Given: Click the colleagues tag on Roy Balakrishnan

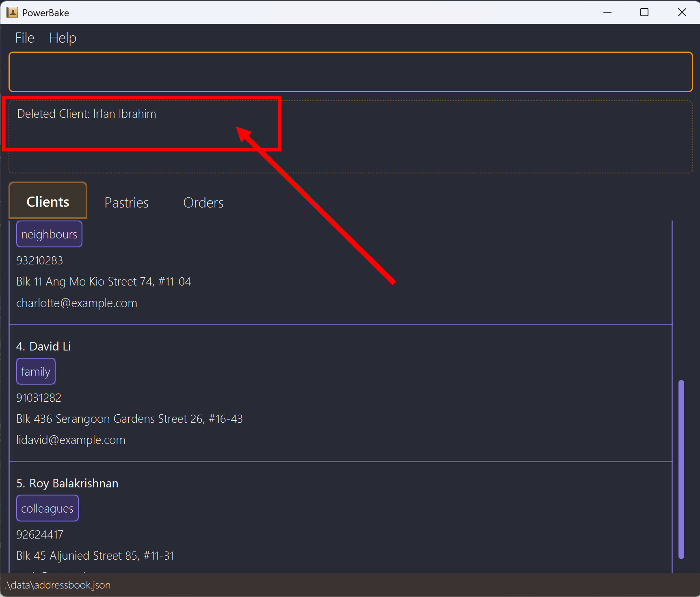Looking at the screenshot, I should click(47, 508).
